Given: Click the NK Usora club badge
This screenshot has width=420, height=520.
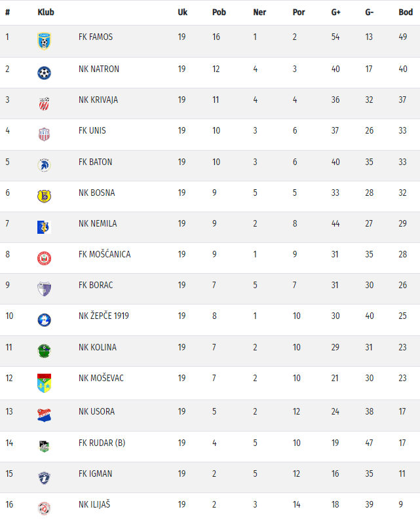Looking at the screenshot, I should [44, 415].
